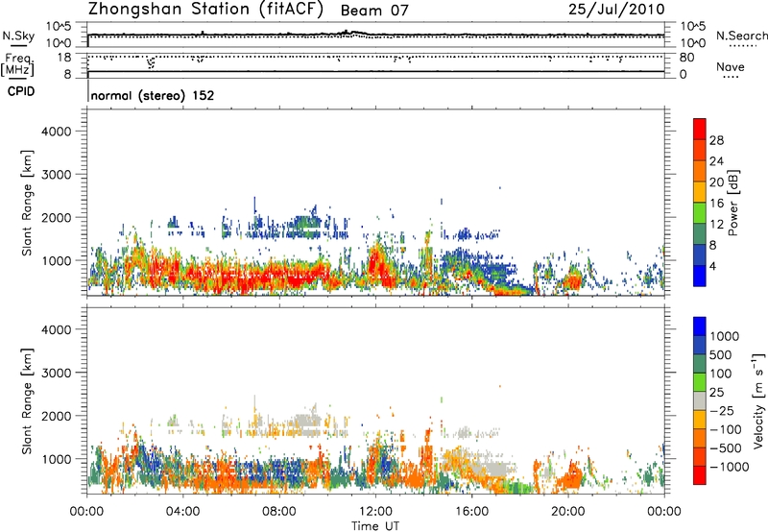
Task: Select the 18 MHz frequency tick label
Action: coord(63,58)
